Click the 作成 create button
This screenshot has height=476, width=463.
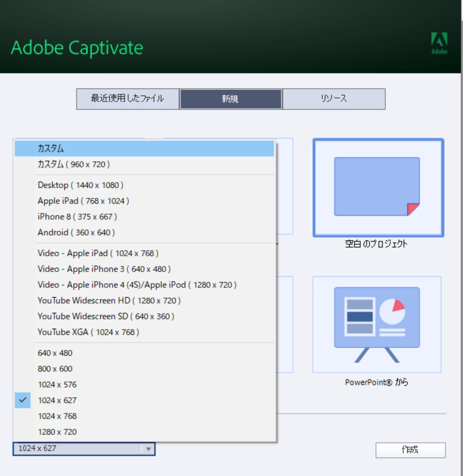tap(411, 450)
